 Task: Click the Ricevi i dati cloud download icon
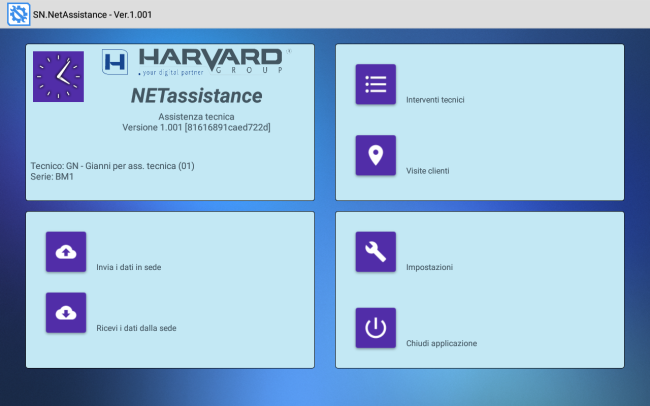click(x=66, y=313)
